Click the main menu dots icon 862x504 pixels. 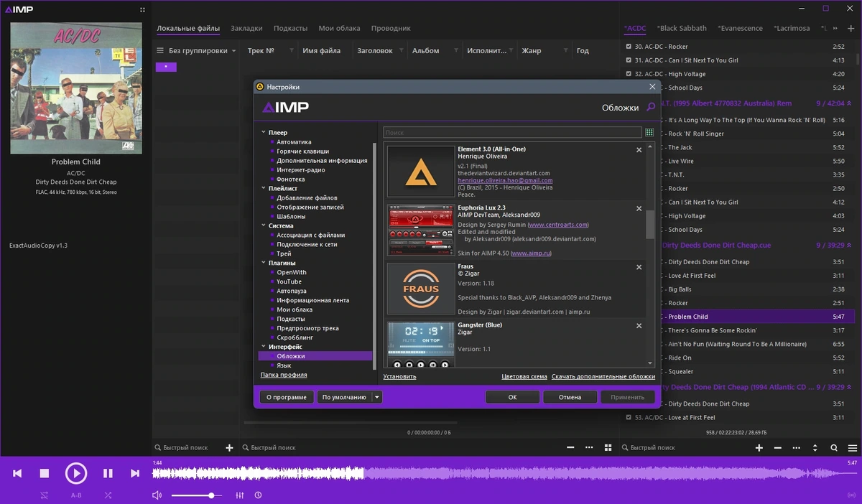[x=142, y=9]
